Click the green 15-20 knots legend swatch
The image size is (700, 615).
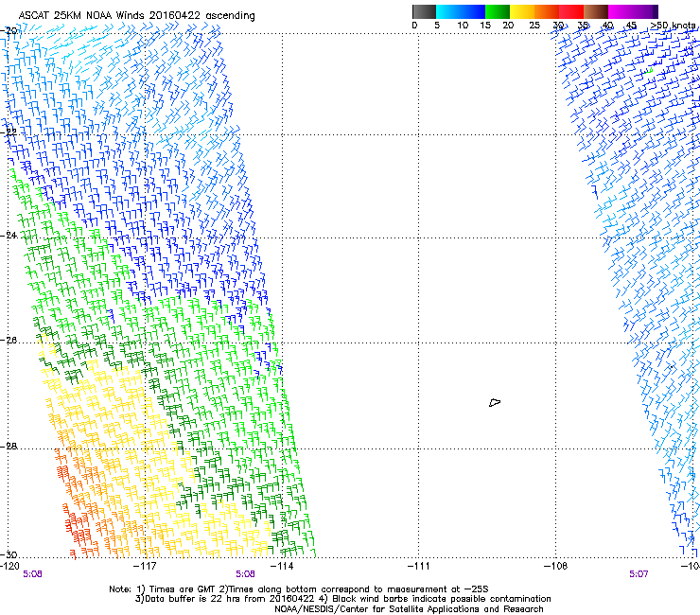click(x=498, y=11)
